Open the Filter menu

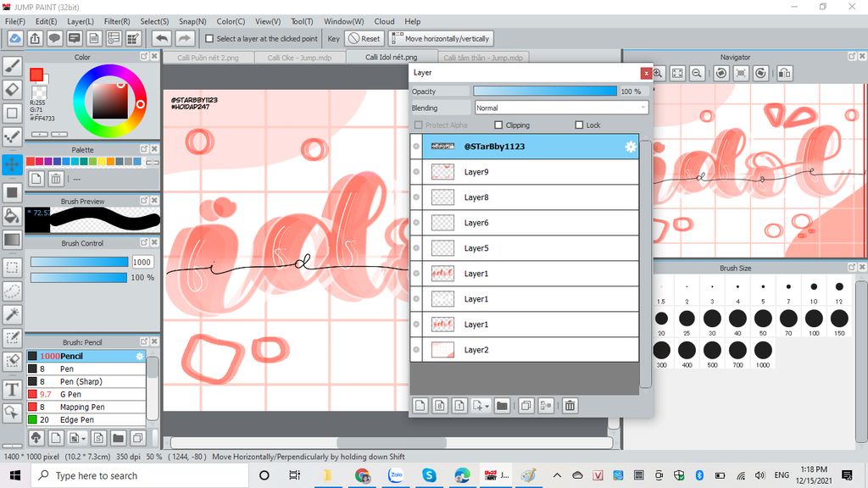click(x=117, y=21)
